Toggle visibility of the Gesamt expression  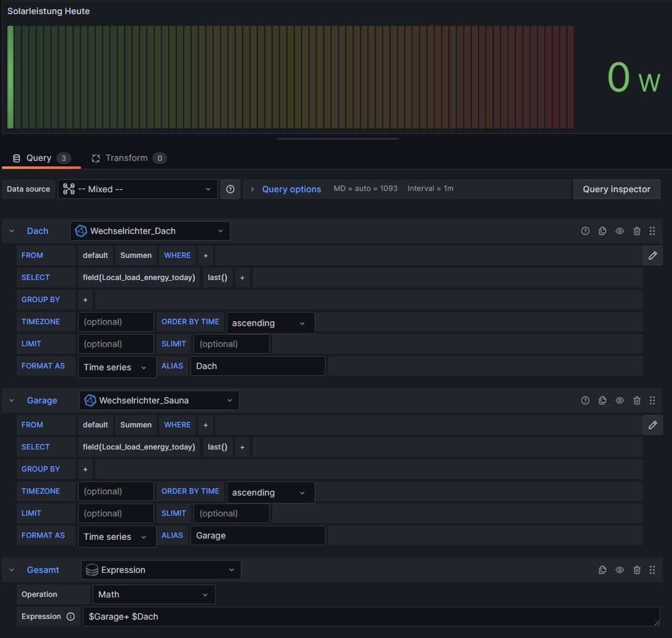[x=619, y=570]
